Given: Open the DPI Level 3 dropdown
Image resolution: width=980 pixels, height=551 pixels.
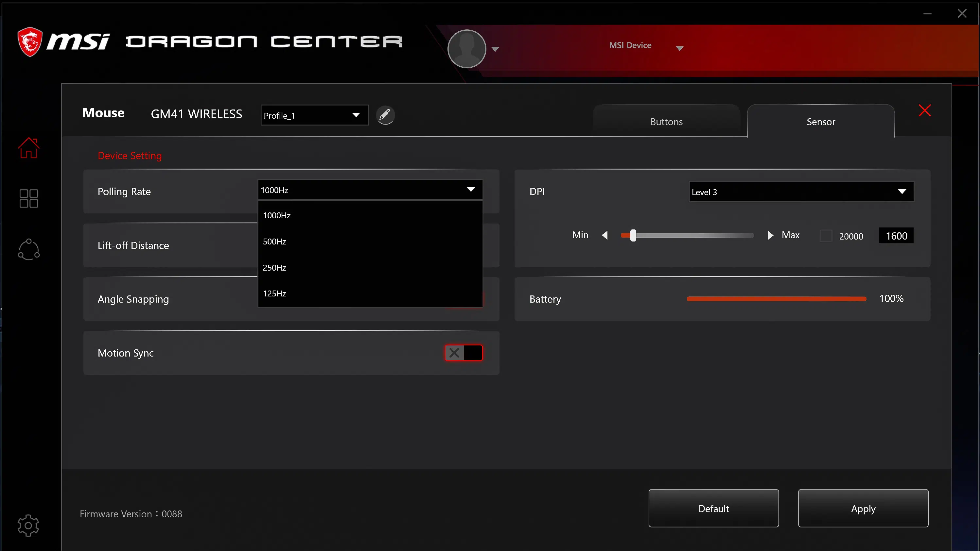Looking at the screenshot, I should click(x=801, y=192).
